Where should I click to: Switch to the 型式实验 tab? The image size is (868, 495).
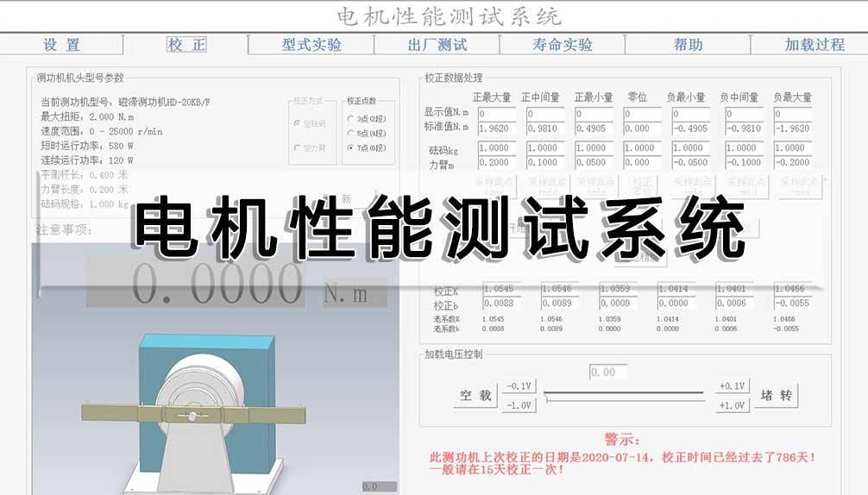point(311,45)
